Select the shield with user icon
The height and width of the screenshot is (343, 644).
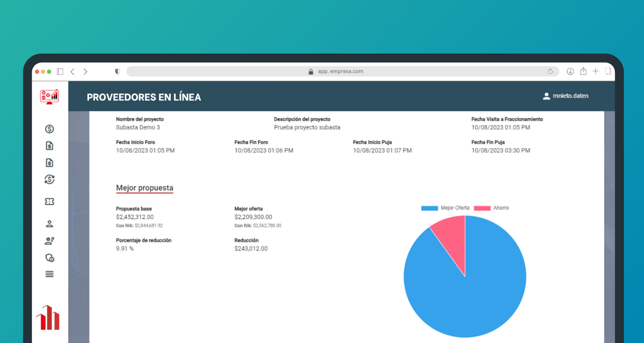coord(49,258)
